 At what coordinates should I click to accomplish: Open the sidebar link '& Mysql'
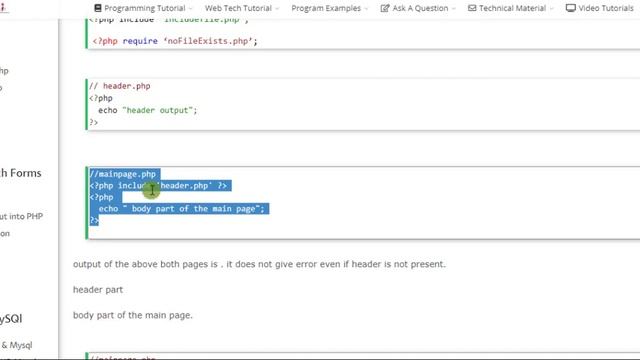[x=16, y=345]
